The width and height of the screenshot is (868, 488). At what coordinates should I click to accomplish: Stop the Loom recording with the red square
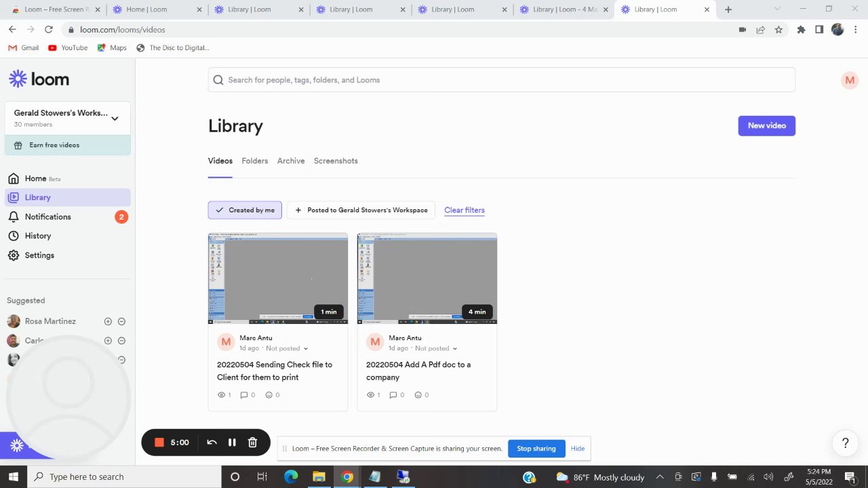pyautogui.click(x=159, y=443)
